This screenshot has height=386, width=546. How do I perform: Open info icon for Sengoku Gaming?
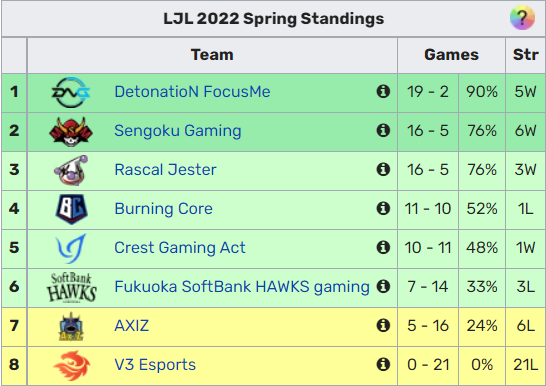pyautogui.click(x=383, y=131)
